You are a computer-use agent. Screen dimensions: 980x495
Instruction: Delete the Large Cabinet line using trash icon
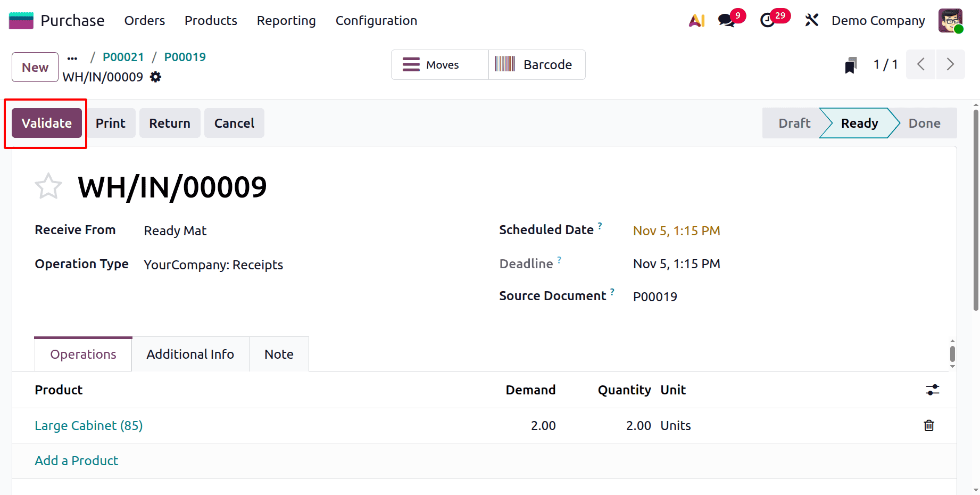(x=928, y=425)
